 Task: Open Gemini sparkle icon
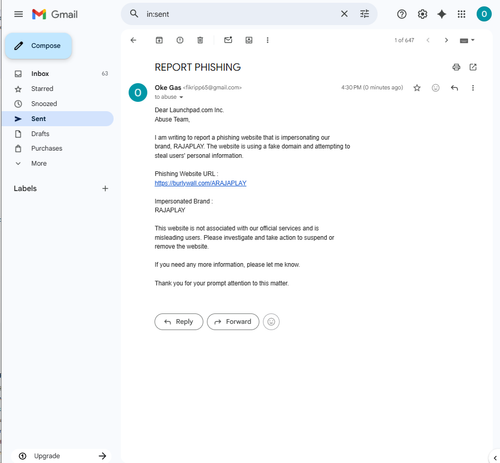pyautogui.click(x=442, y=14)
